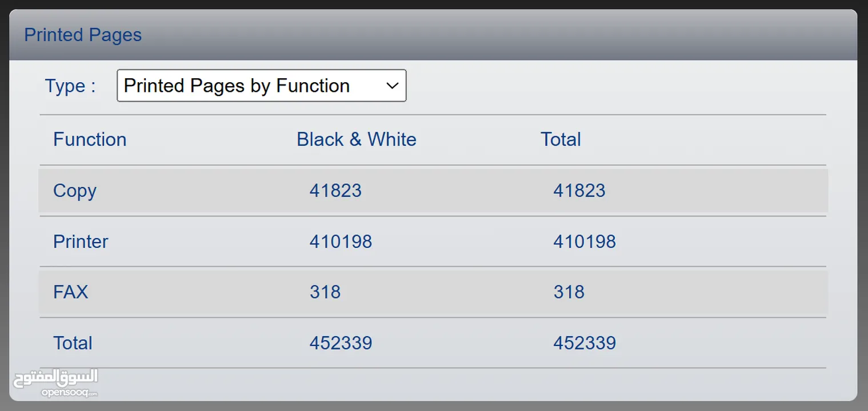
Task: Click Printer Black & White value 410198
Action: coord(341,241)
